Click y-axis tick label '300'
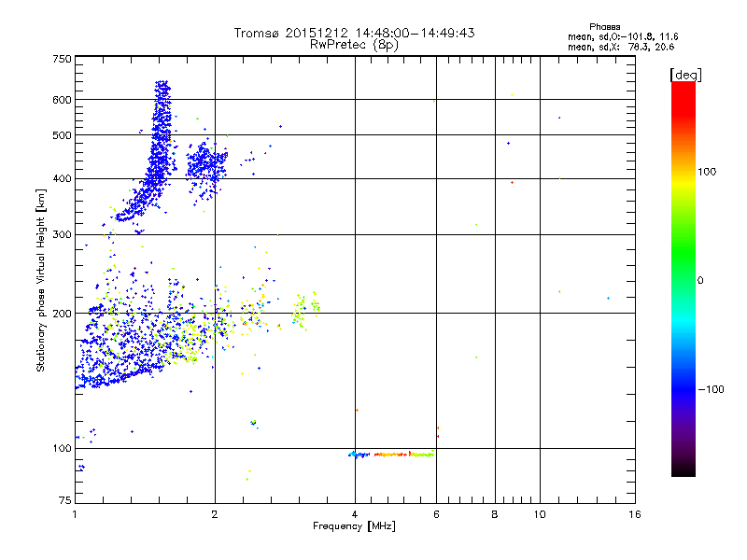This screenshot has width=747, height=560. (62, 234)
